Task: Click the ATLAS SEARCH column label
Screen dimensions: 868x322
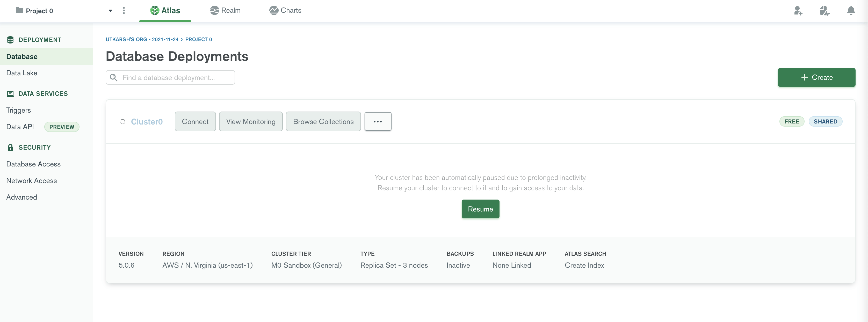Action: tap(585, 254)
